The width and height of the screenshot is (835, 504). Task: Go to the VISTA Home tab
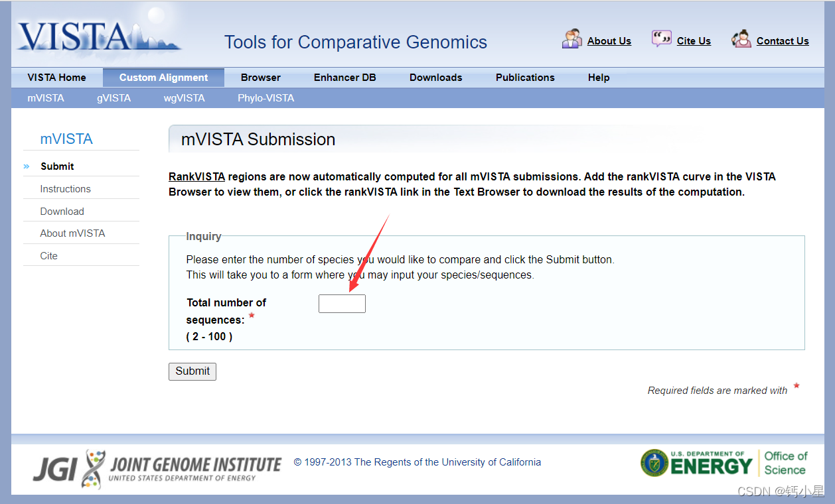tap(56, 78)
